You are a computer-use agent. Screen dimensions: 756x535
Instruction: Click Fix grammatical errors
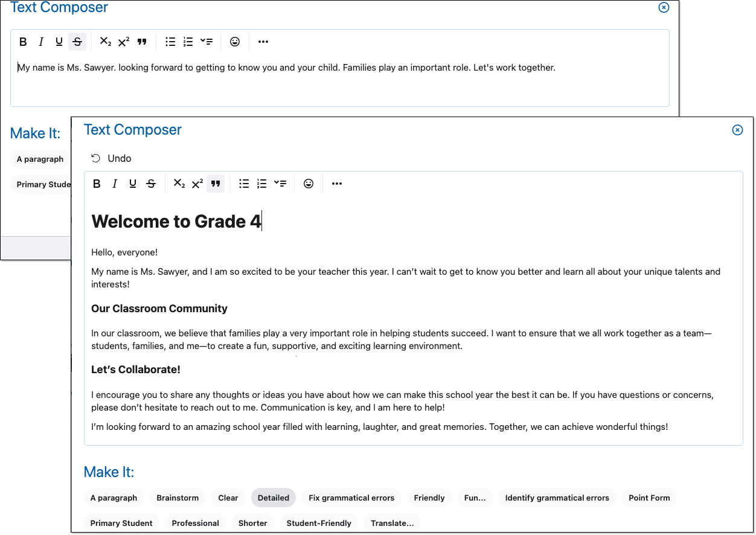[351, 498]
